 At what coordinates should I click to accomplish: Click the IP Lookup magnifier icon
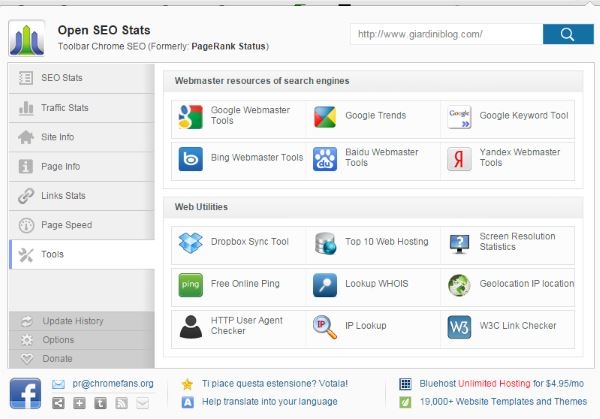point(325,327)
